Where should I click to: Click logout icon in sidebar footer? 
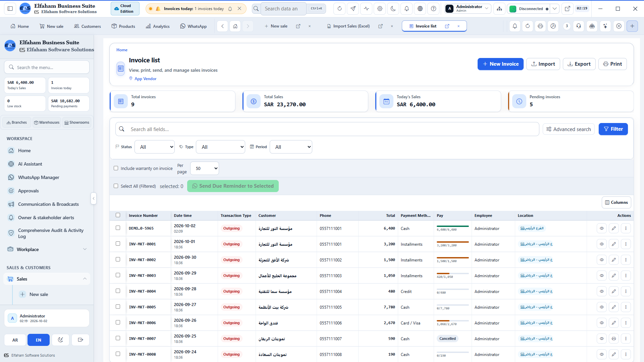coord(80,340)
